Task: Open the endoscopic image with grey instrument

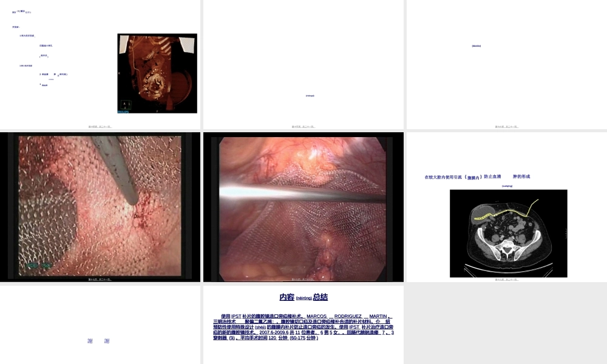Action: coord(100,205)
